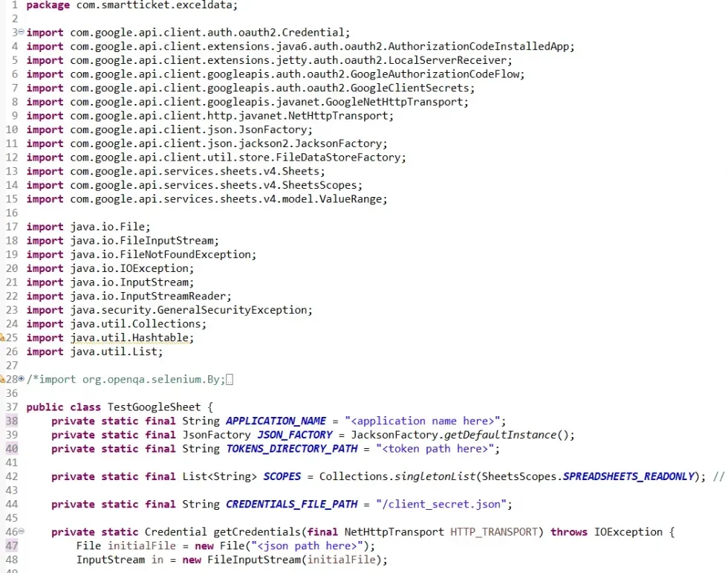Screen dimensions: 728x573
Task: Click the java.util.List import on line 26
Action: 114,352
